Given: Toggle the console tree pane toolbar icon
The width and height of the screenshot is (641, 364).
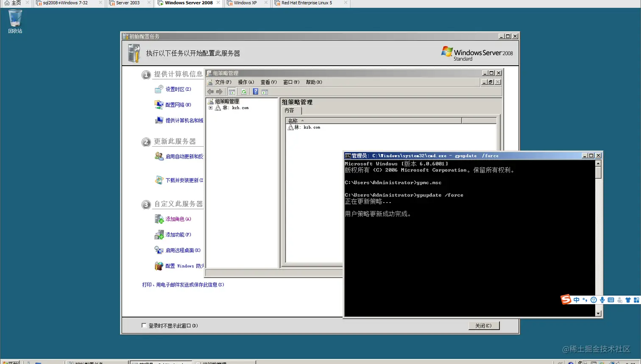Looking at the screenshot, I should coord(231,92).
